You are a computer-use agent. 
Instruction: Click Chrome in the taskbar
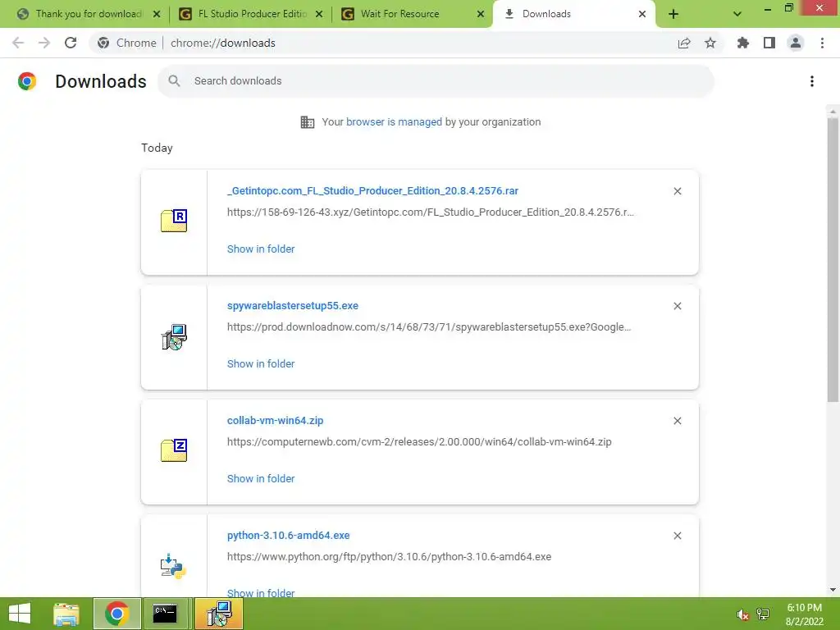click(116, 614)
